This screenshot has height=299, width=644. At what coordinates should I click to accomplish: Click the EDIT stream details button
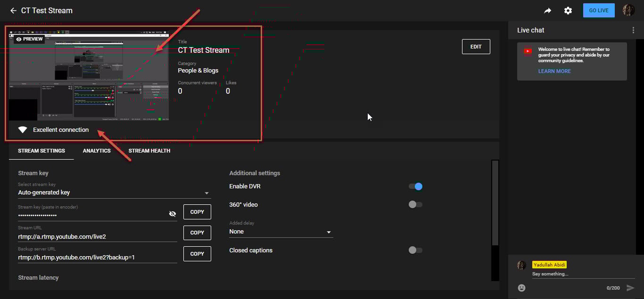[x=476, y=47]
